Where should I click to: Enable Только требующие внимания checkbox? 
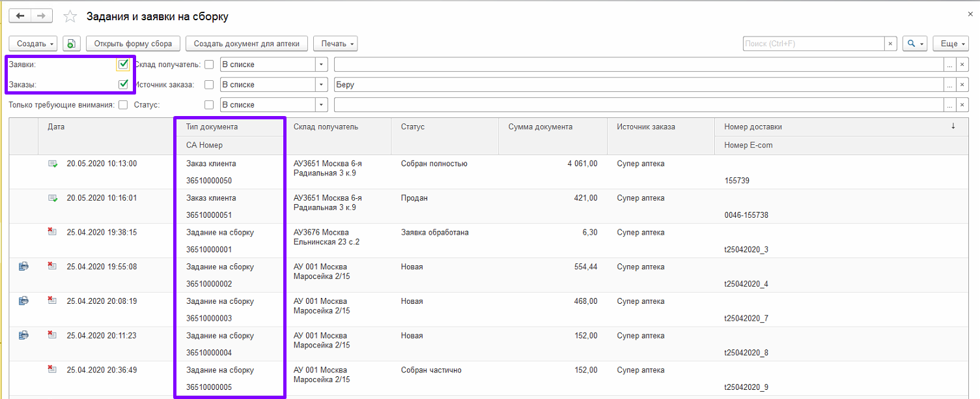(123, 105)
